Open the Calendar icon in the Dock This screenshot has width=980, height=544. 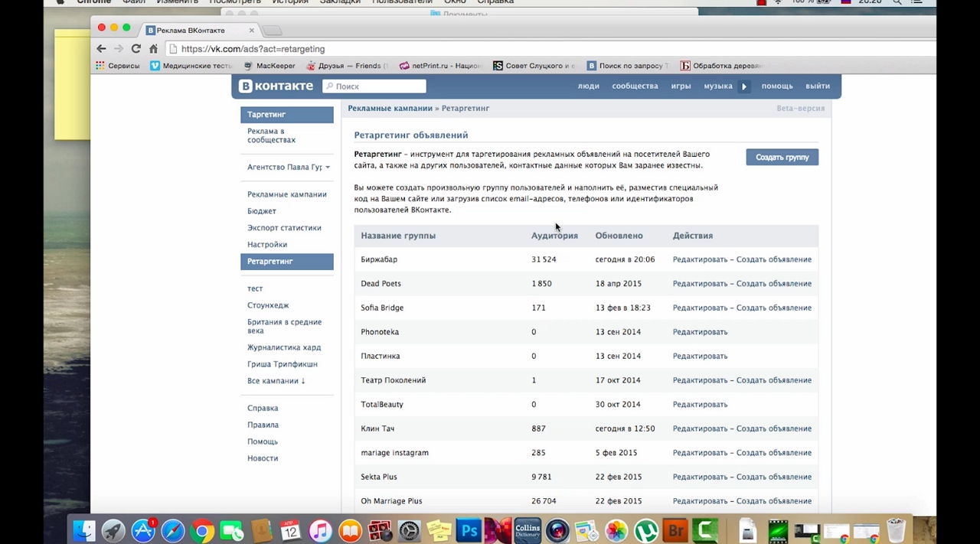coord(291,530)
